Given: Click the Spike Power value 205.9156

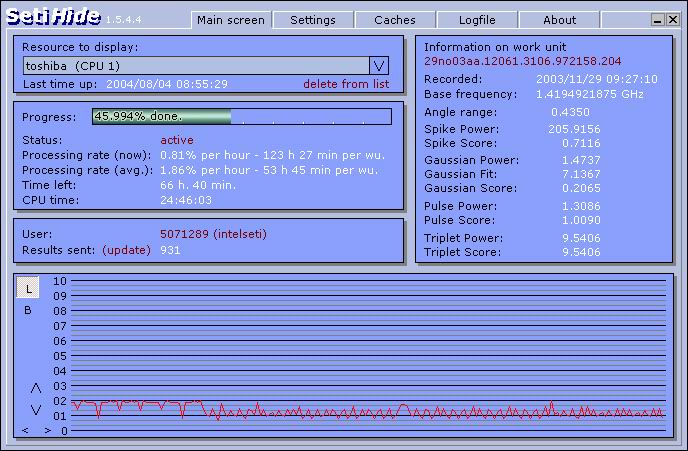Looking at the screenshot, I should pyautogui.click(x=574, y=129).
